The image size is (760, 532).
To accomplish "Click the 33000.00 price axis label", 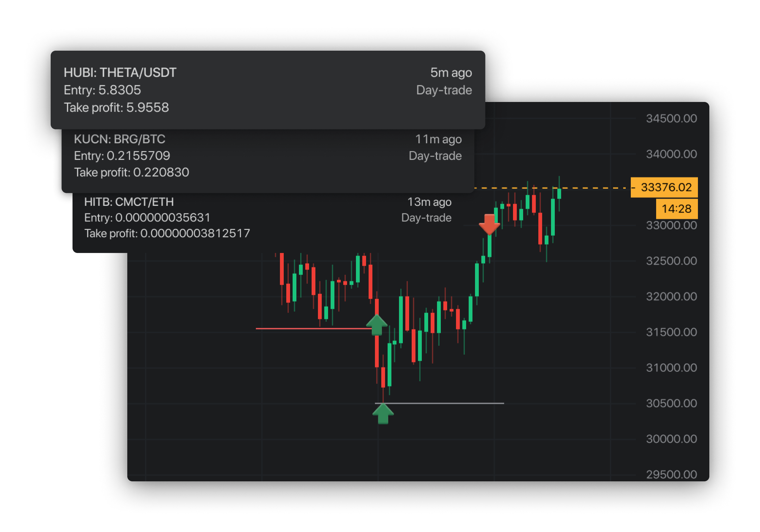I will pyautogui.click(x=671, y=225).
